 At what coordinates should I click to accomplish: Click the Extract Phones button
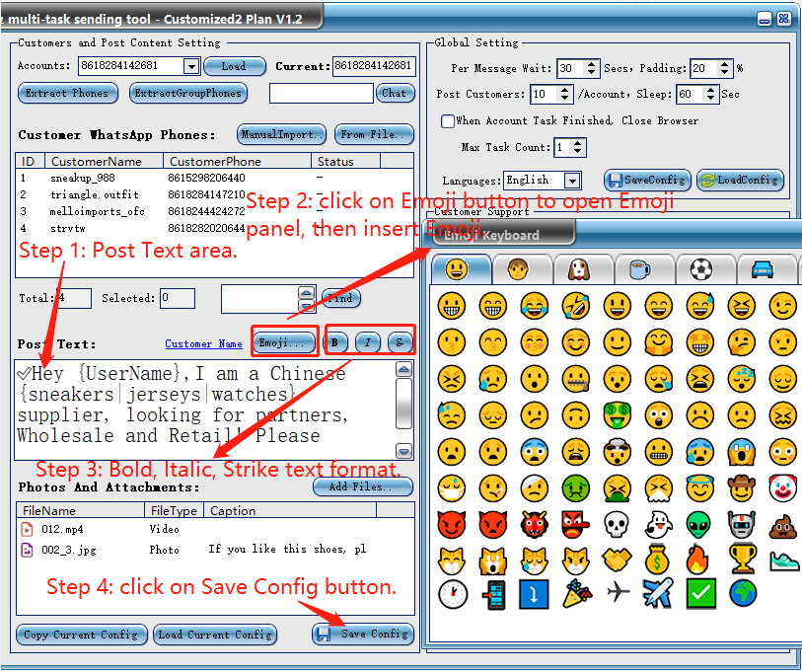pos(67,93)
